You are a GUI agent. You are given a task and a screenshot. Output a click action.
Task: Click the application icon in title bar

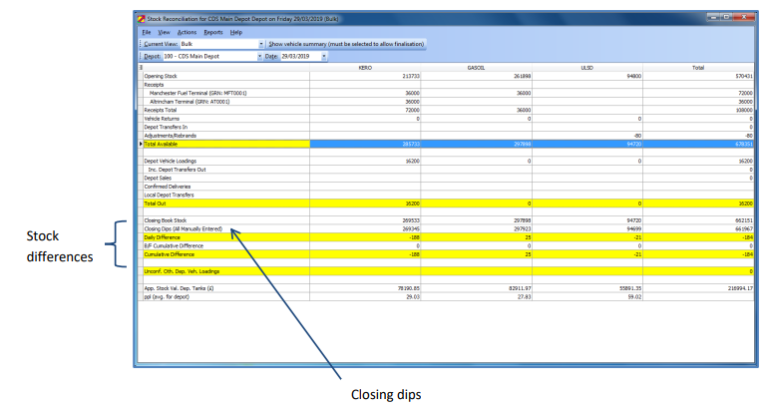pyautogui.click(x=141, y=18)
